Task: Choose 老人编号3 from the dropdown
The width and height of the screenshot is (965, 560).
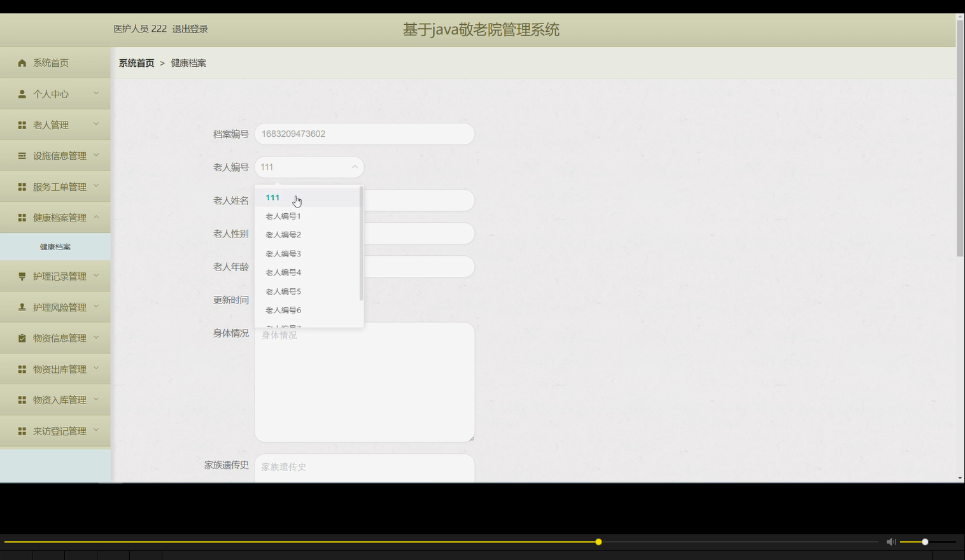Action: click(x=307, y=254)
